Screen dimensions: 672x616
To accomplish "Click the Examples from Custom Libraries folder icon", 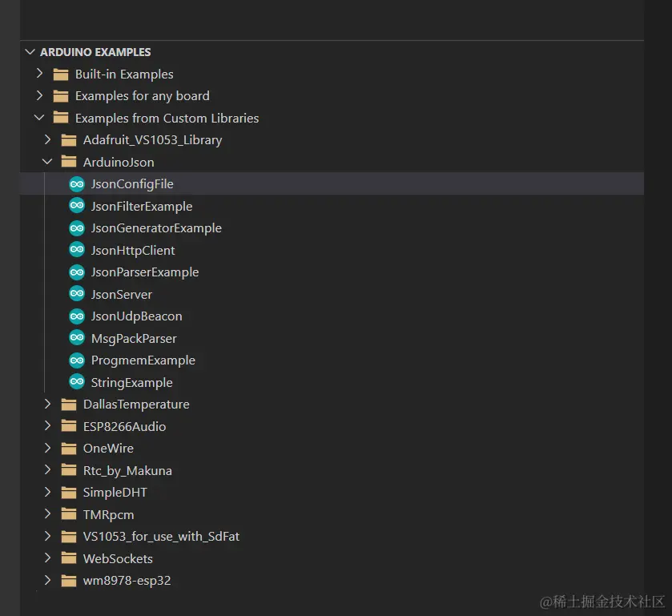I will tap(60, 118).
